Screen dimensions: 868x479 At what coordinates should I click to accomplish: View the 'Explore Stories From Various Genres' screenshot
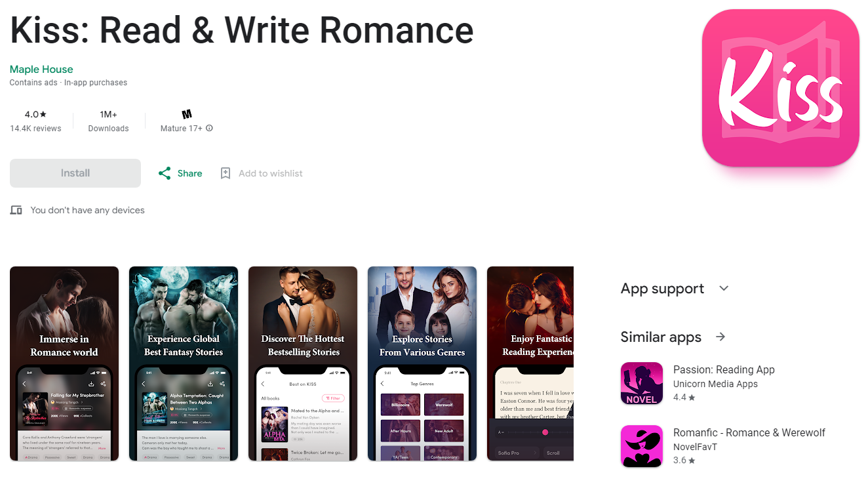422,364
